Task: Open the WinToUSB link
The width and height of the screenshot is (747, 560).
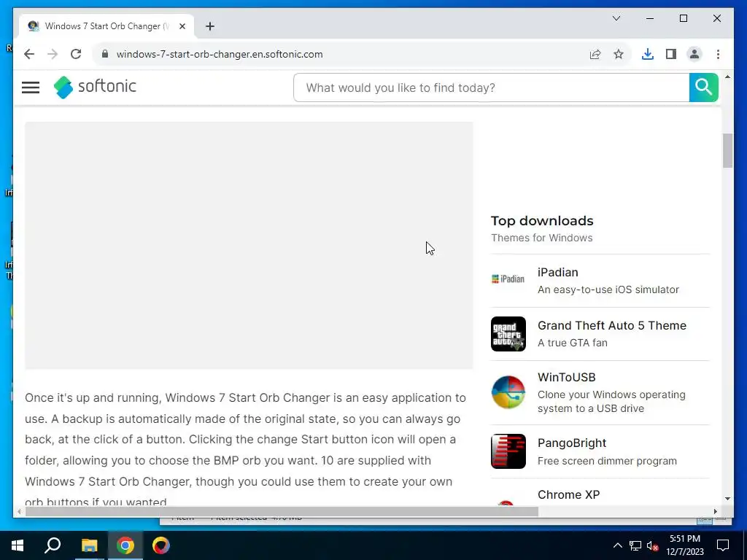Action: 567,377
